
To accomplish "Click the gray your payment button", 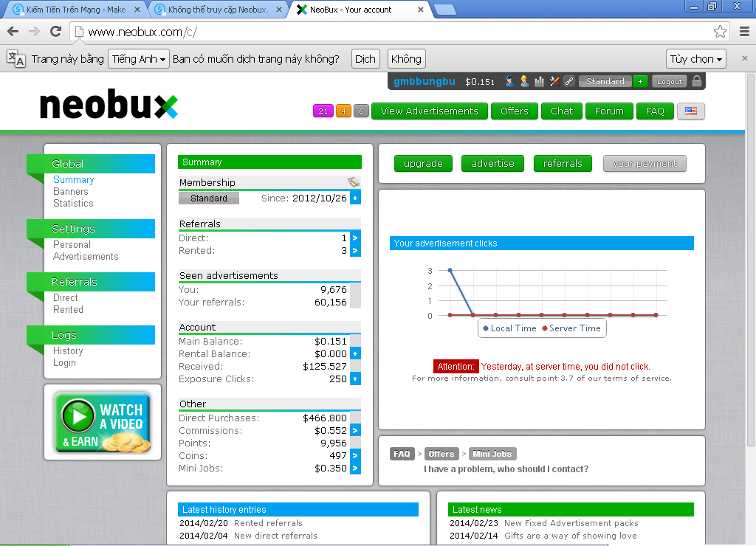I will click(x=645, y=163).
